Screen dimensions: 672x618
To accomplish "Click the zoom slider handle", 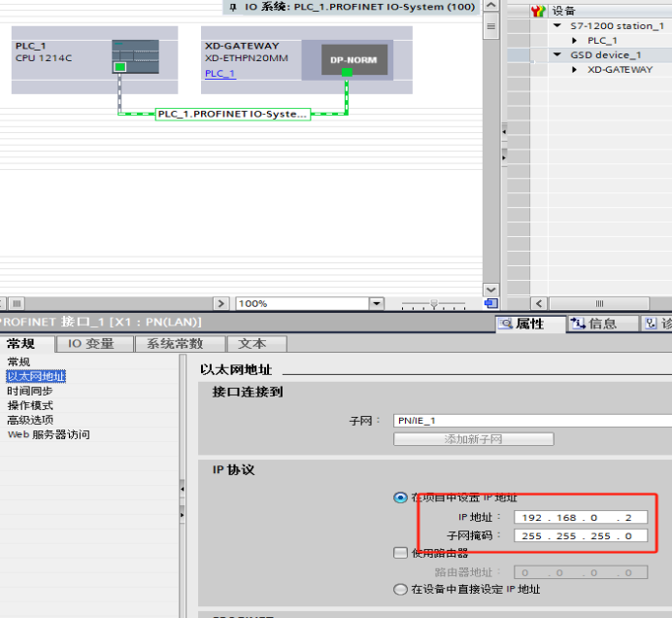I will [x=434, y=304].
